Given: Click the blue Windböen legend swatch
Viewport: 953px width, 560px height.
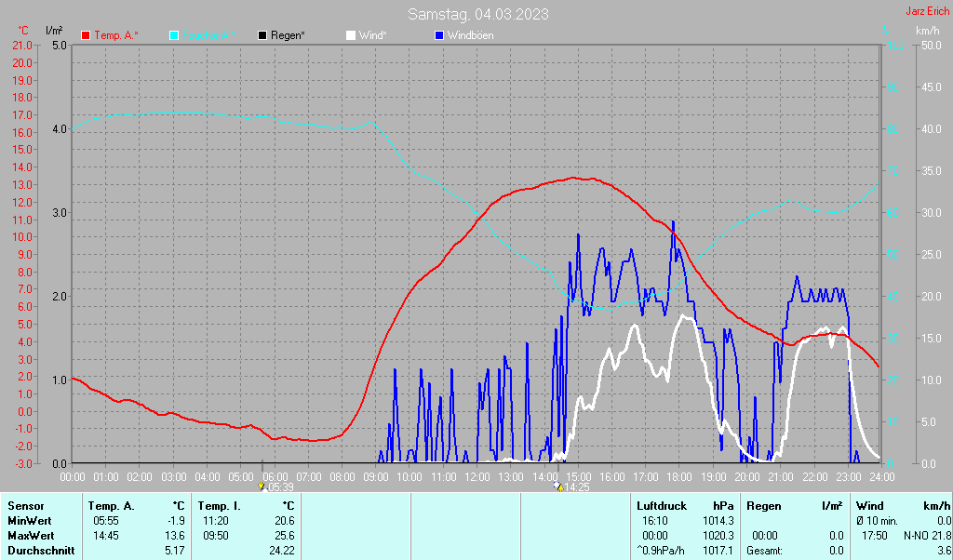Looking at the screenshot, I should [x=439, y=36].
